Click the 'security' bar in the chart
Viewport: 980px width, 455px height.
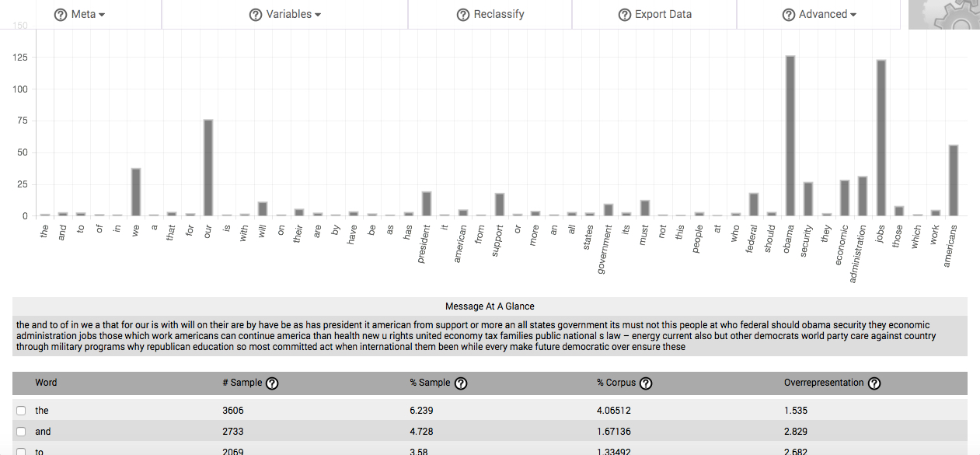tap(808, 199)
